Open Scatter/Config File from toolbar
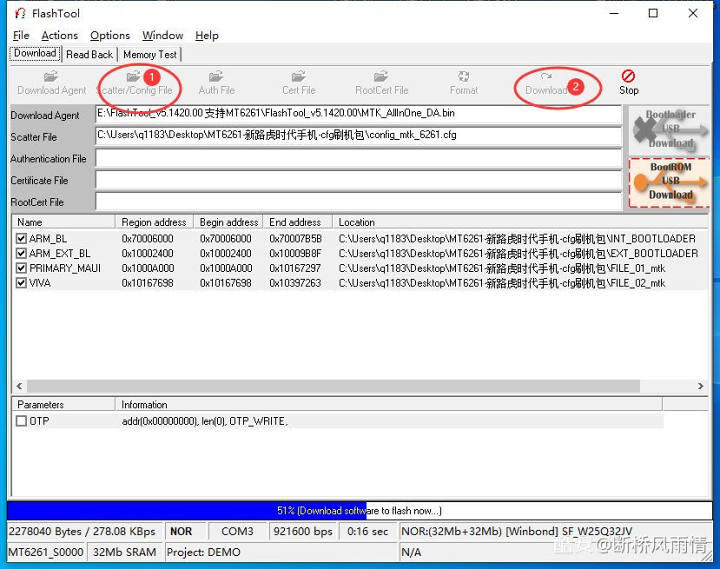The image size is (720, 569). [134, 82]
